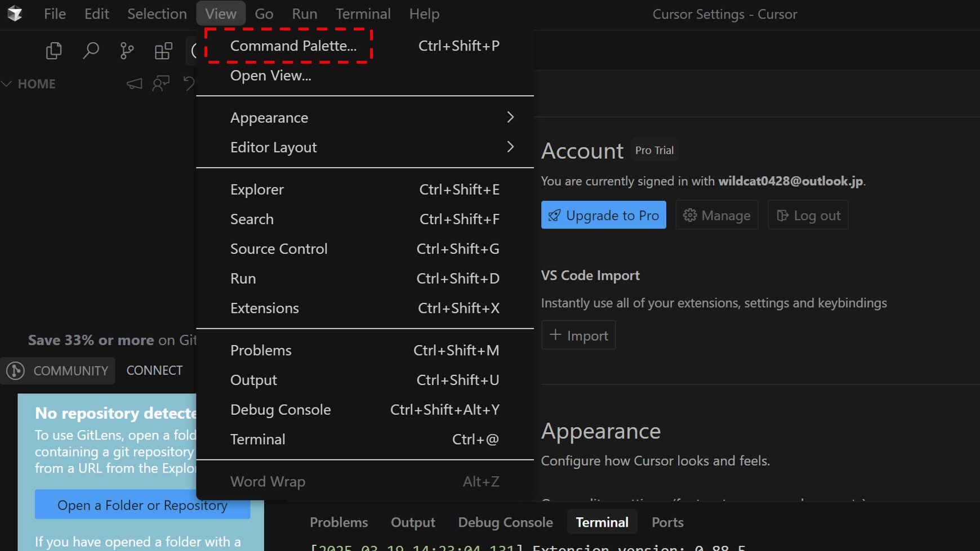
Task: Open the Help menu
Action: tap(424, 14)
